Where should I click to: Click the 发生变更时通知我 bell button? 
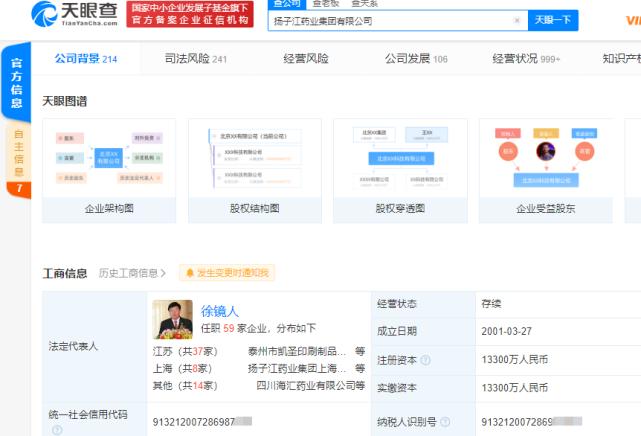[x=227, y=273]
